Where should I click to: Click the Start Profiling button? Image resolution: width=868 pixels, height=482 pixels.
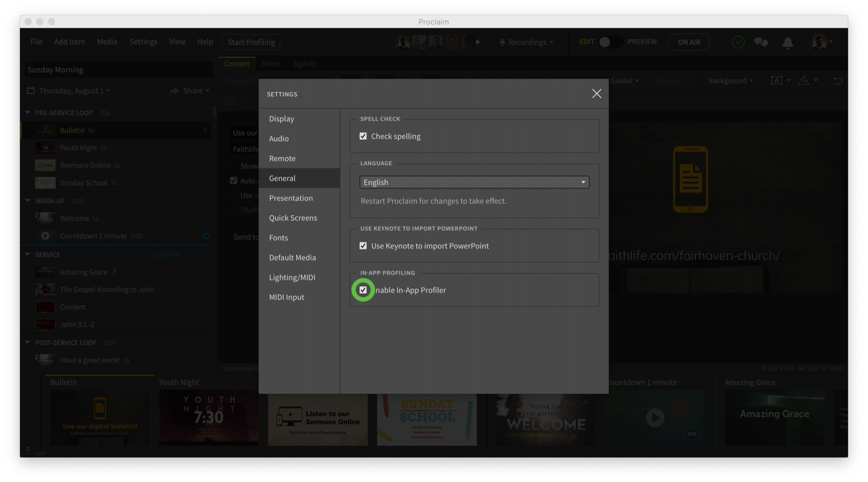pos(251,42)
